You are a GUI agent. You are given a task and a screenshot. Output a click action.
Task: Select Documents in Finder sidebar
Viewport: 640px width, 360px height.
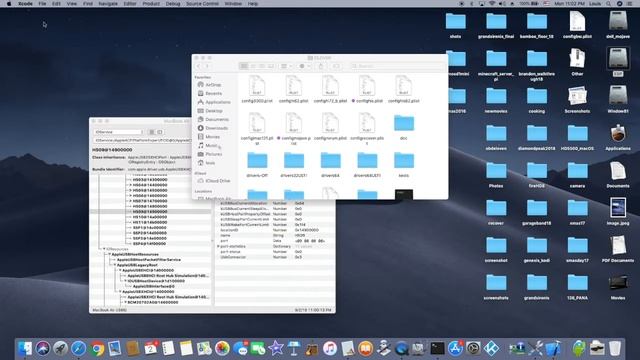click(x=213, y=120)
